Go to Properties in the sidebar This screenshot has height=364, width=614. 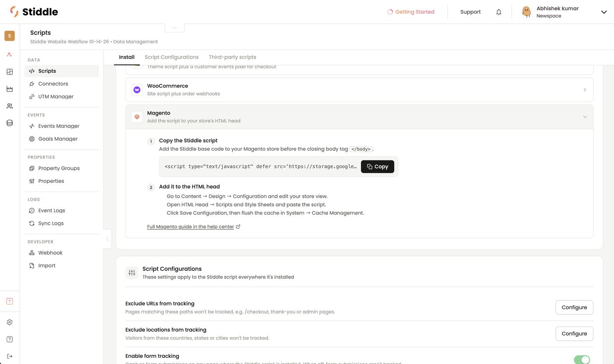62,181
